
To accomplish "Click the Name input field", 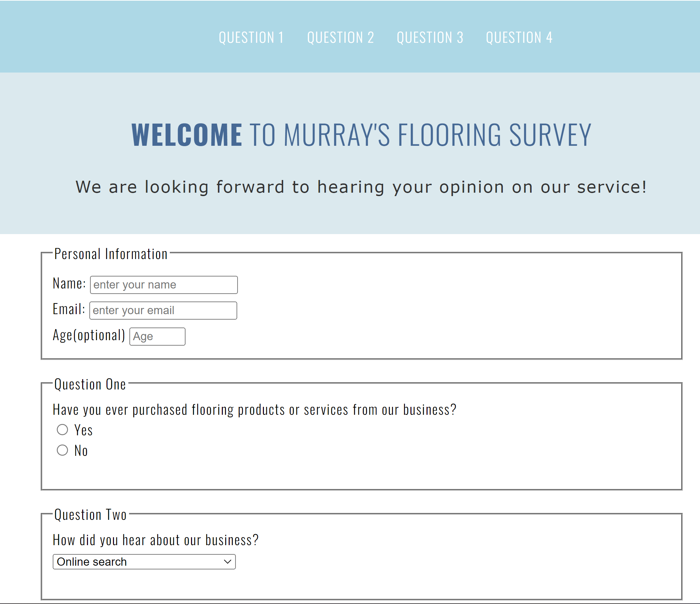I will tap(164, 285).
